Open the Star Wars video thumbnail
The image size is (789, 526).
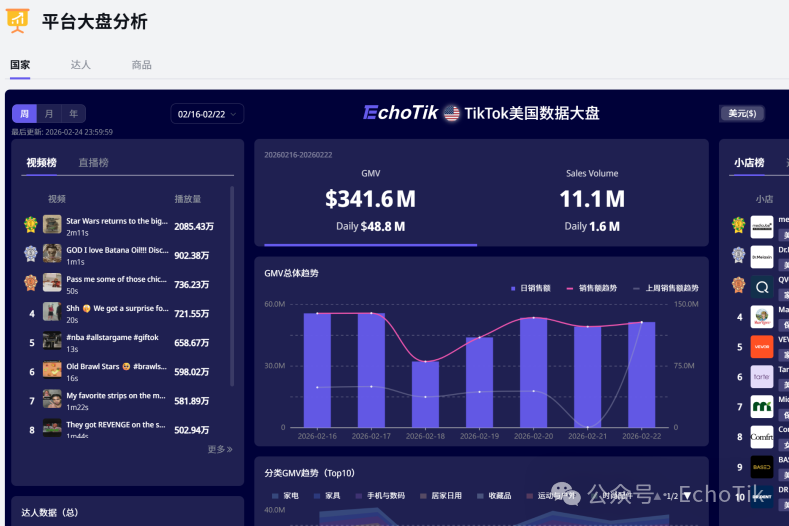coord(52,224)
